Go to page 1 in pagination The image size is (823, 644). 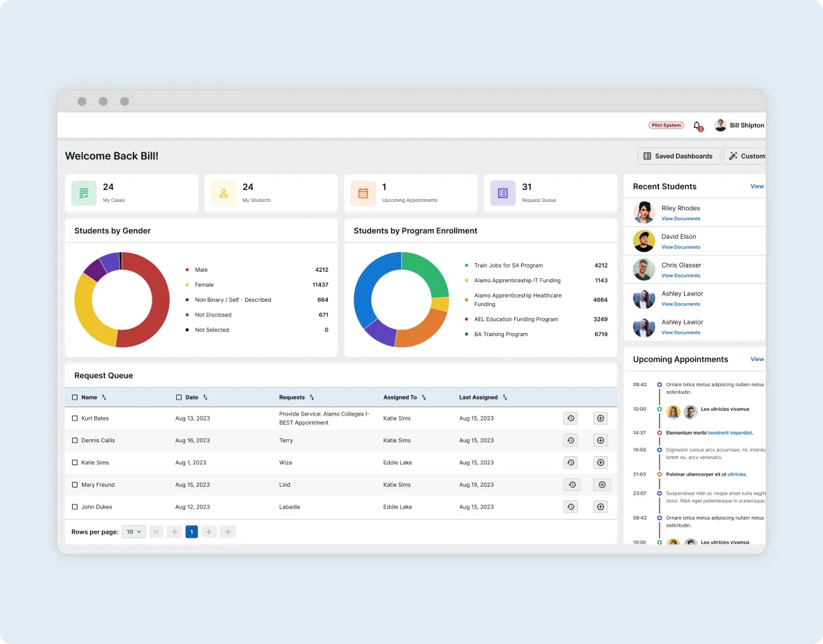[191, 532]
